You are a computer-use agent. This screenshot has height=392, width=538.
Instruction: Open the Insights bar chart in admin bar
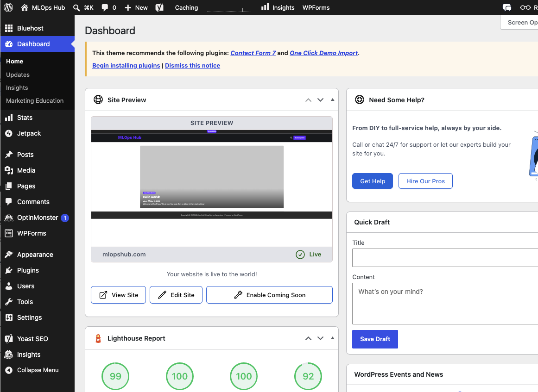pyautogui.click(x=265, y=7)
